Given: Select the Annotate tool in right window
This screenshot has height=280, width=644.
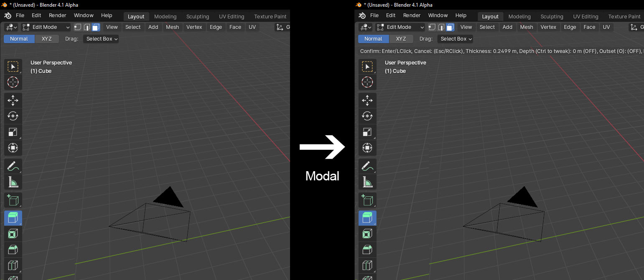Looking at the screenshot, I should [367, 166].
